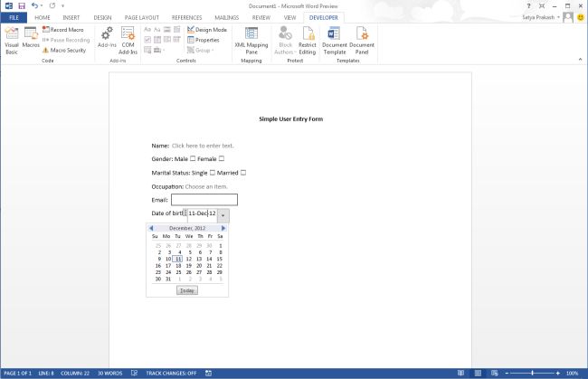Click the user account picture
Screen dimensions: 588x379
tap(568, 17)
